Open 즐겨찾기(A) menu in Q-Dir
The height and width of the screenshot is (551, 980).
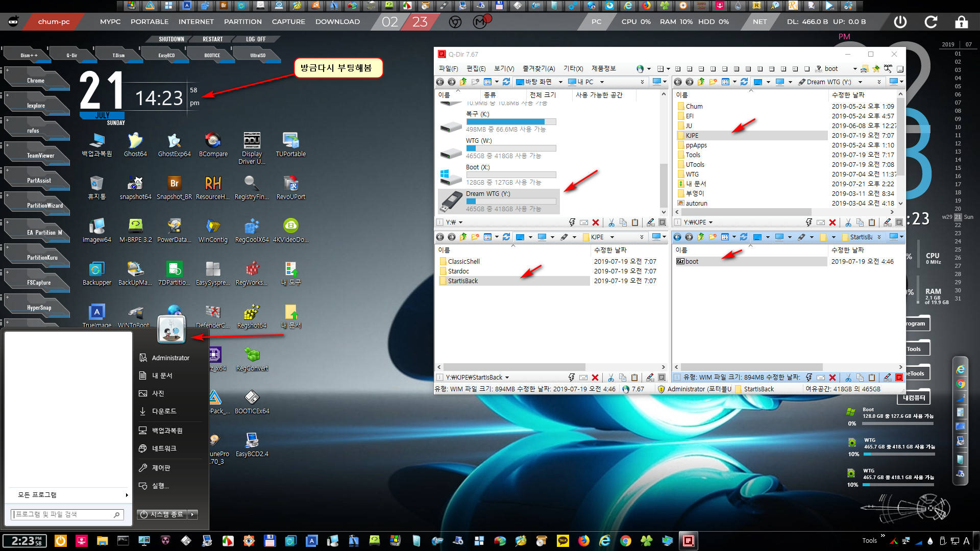click(538, 68)
